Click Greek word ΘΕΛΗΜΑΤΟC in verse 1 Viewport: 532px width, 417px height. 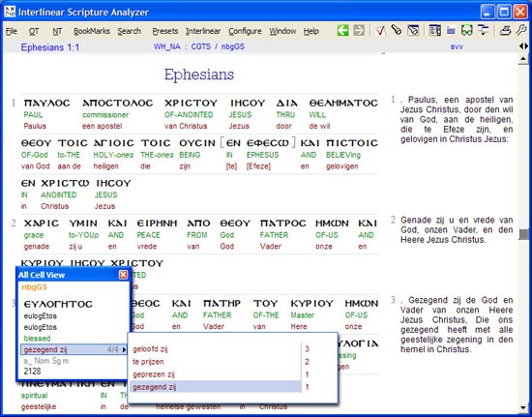[343, 104]
